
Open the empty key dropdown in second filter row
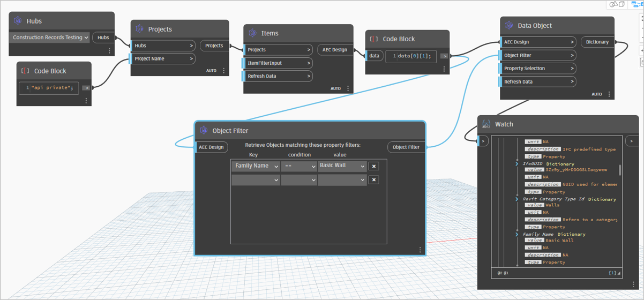point(256,180)
